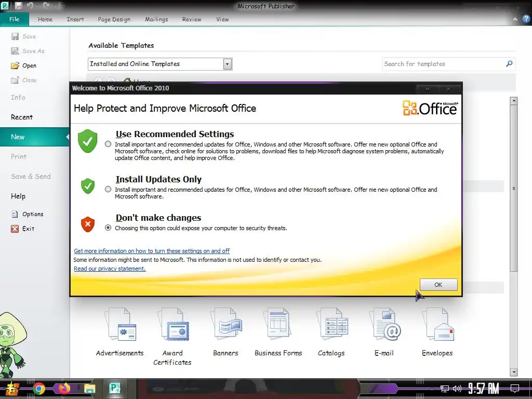The width and height of the screenshot is (532, 399).
Task: Click Open in the backstage menu
Action: click(x=24, y=65)
